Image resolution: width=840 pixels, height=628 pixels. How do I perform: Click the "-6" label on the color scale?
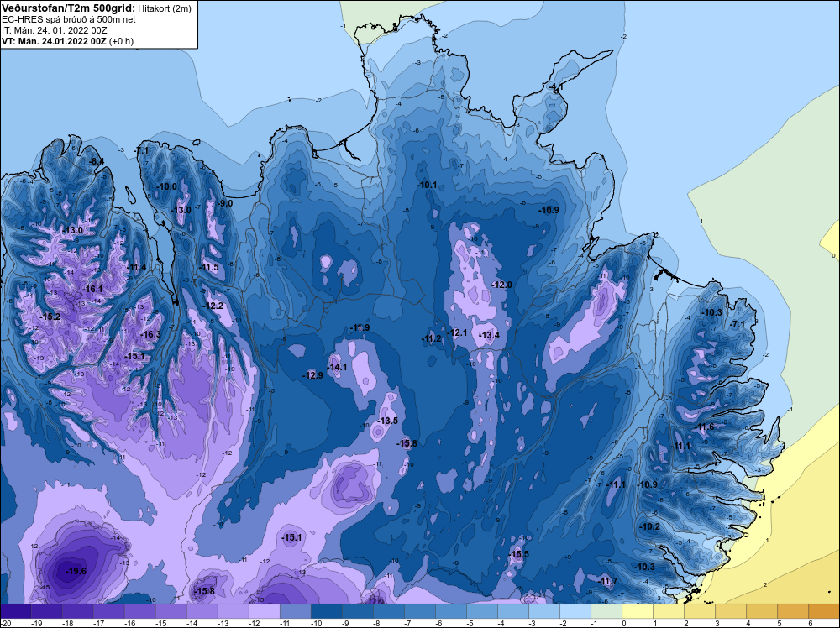coord(438,623)
